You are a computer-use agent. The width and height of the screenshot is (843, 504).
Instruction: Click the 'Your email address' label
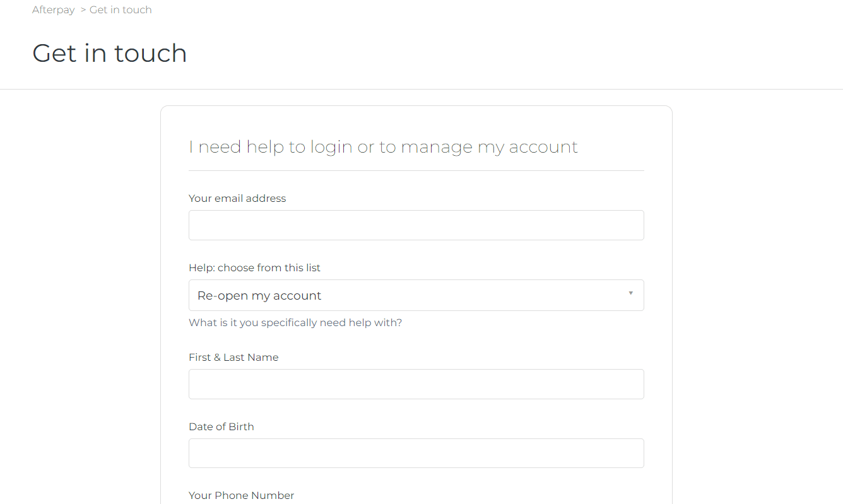pyautogui.click(x=237, y=198)
